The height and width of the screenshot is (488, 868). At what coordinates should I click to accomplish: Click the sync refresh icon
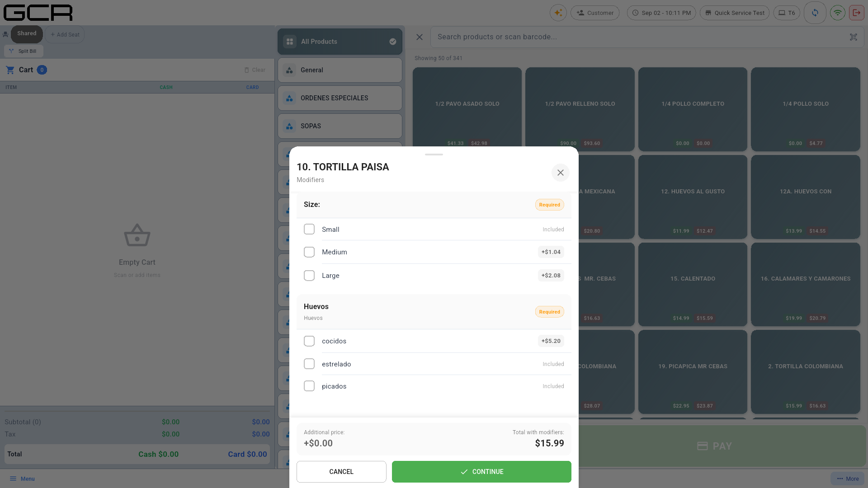coord(815,13)
